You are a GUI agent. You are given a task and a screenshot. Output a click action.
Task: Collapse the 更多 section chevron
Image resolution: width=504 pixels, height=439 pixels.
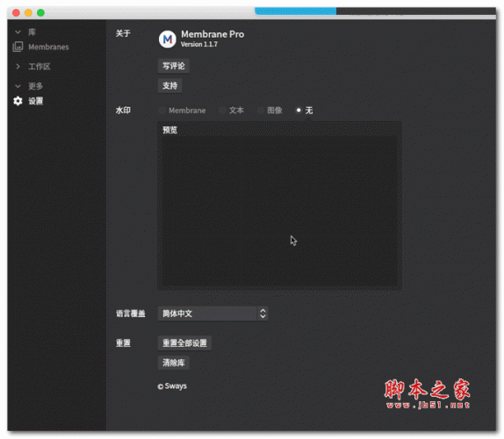(x=18, y=86)
